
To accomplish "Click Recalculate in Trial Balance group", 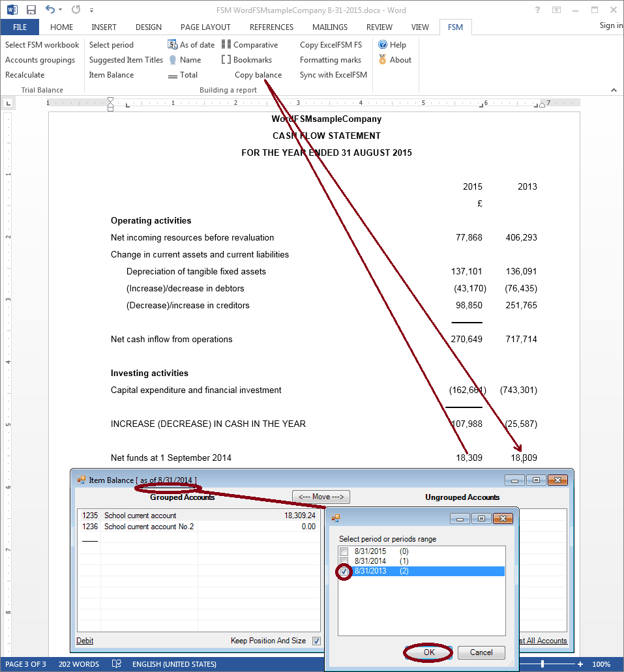I will 25,74.
